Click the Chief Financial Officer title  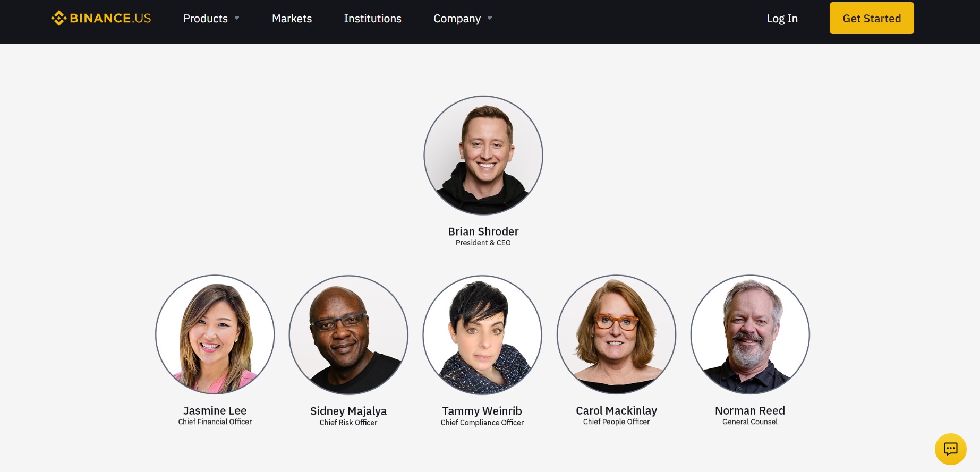(215, 422)
